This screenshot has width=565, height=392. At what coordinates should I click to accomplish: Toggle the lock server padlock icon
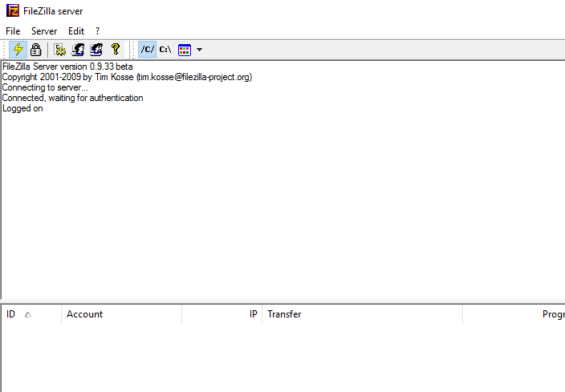(x=35, y=50)
